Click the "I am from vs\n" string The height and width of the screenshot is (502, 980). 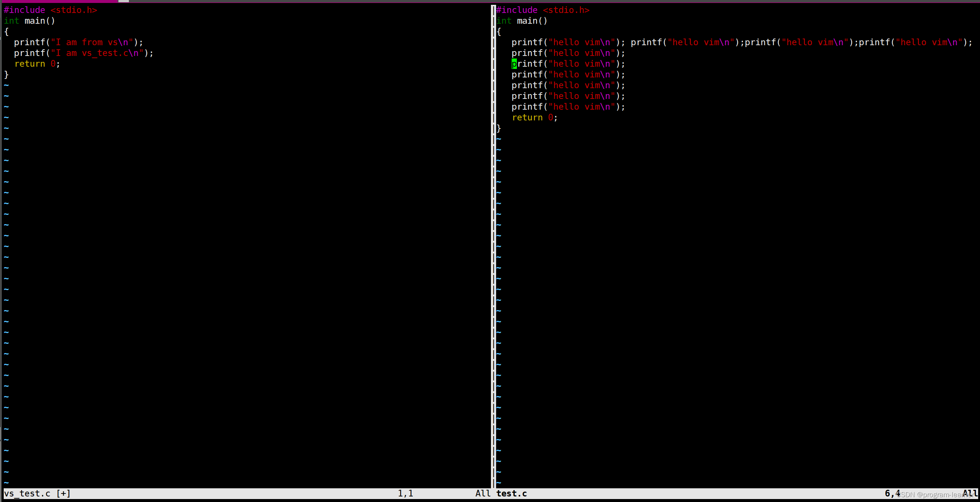(x=92, y=42)
